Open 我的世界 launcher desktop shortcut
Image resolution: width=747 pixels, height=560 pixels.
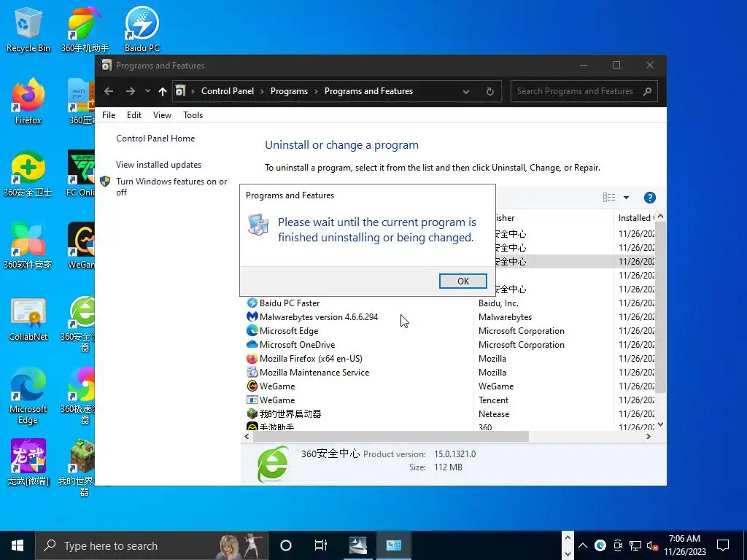80,468
